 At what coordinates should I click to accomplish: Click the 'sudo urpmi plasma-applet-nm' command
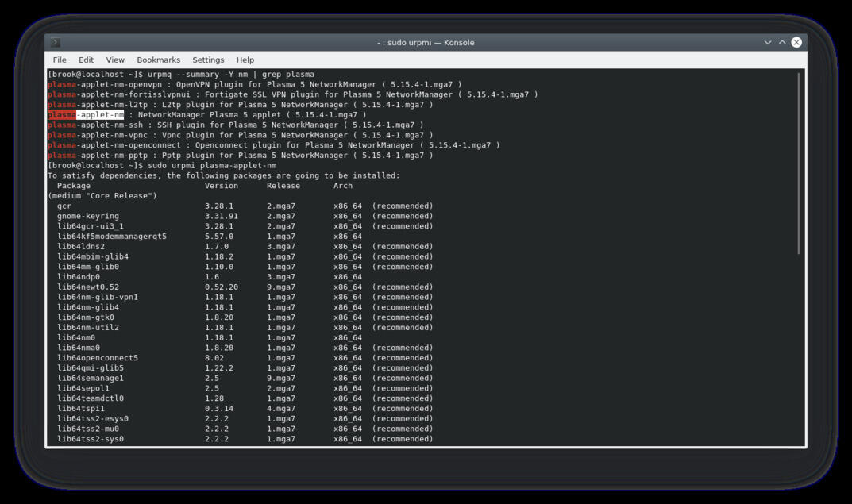212,166
